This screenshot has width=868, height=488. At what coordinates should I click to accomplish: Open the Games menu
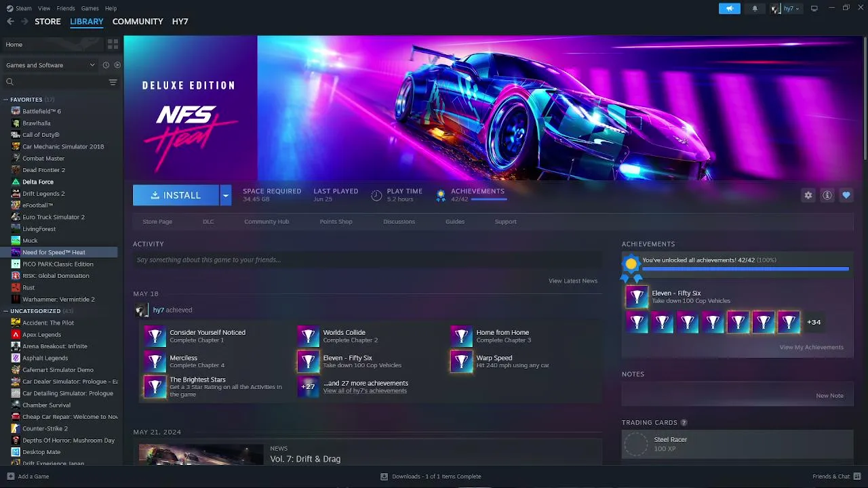click(x=90, y=8)
